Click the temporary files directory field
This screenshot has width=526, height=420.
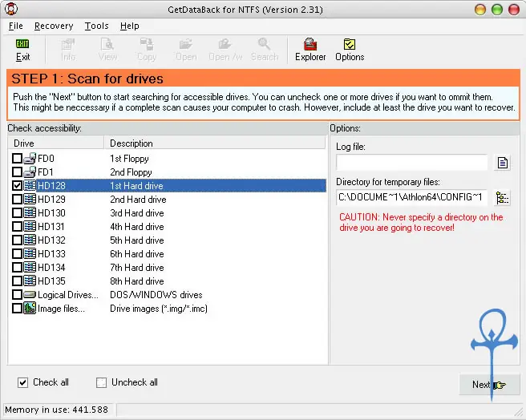pyautogui.click(x=411, y=197)
